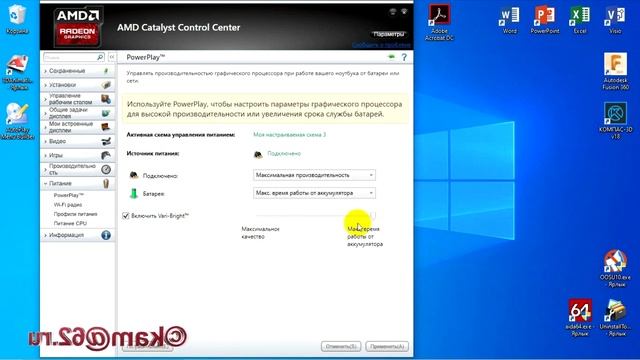Click the Видео camera icon in the sidebar

click(x=106, y=141)
